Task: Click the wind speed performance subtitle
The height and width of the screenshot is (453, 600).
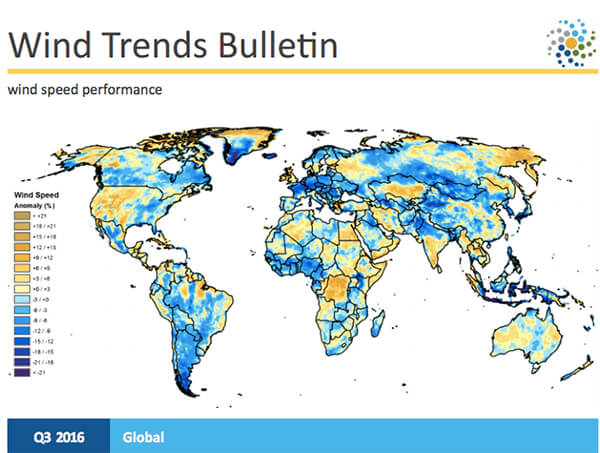Action: [84, 90]
